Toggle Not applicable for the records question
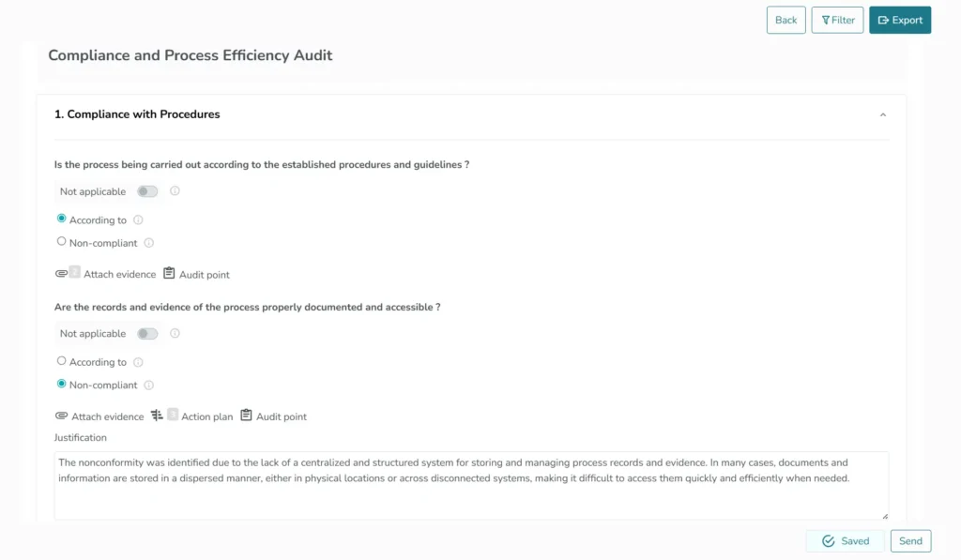This screenshot has width=961, height=560. pos(147,333)
